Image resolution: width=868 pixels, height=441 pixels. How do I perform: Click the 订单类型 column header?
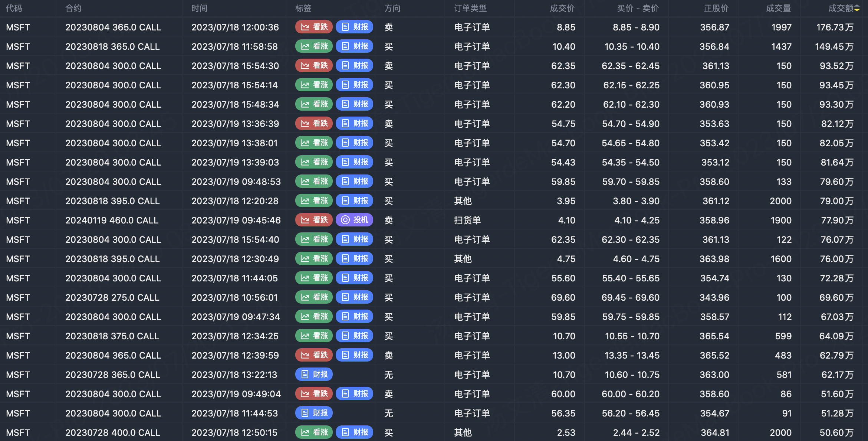[470, 8]
